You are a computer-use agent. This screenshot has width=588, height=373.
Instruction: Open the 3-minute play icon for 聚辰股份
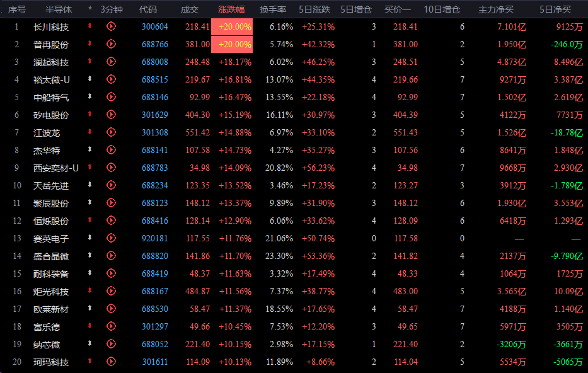coord(111,202)
